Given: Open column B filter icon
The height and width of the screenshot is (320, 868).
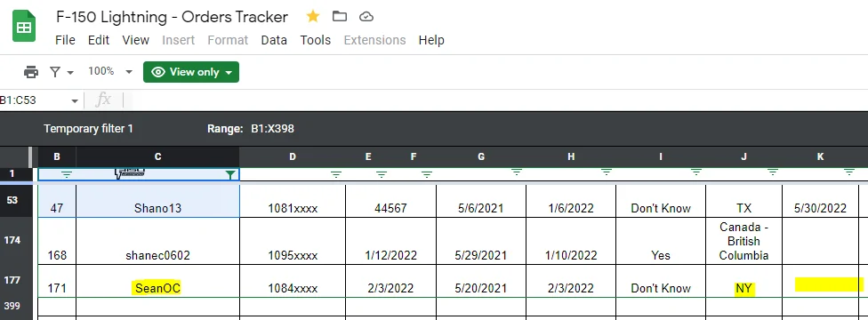Looking at the screenshot, I should 67,174.
